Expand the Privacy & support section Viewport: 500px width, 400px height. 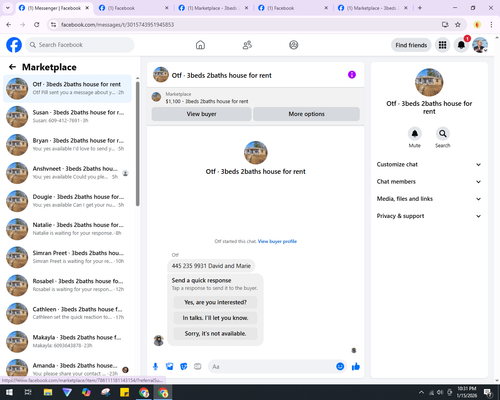pyautogui.click(x=429, y=216)
